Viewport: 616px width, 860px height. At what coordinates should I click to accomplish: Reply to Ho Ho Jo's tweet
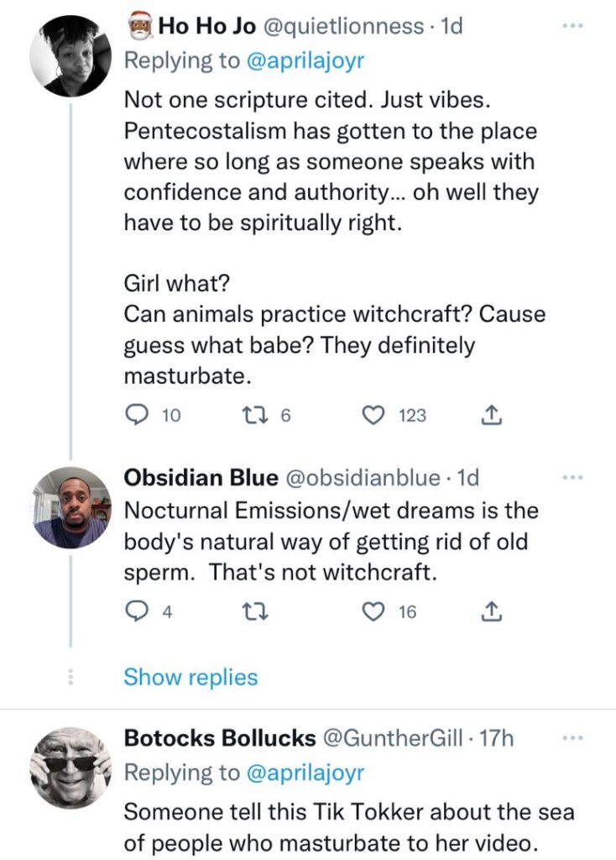click(137, 415)
